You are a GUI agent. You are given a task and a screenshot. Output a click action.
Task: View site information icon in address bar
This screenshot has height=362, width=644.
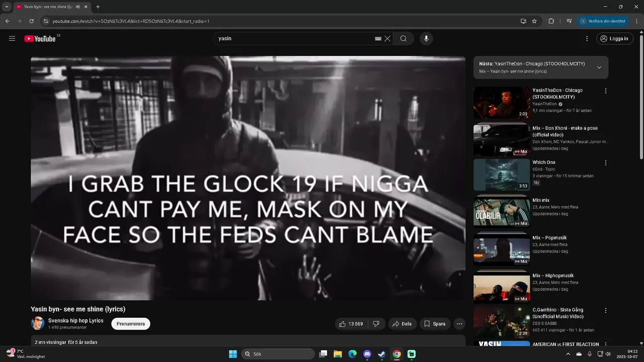click(x=46, y=21)
